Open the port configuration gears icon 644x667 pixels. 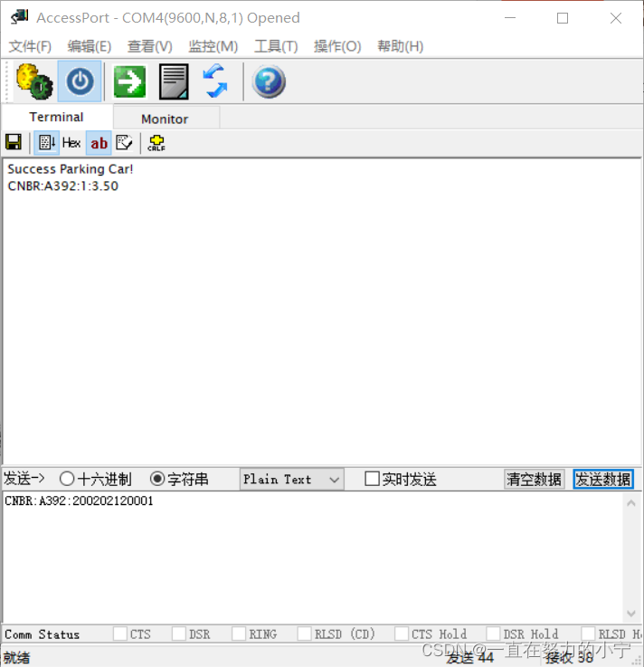point(34,81)
